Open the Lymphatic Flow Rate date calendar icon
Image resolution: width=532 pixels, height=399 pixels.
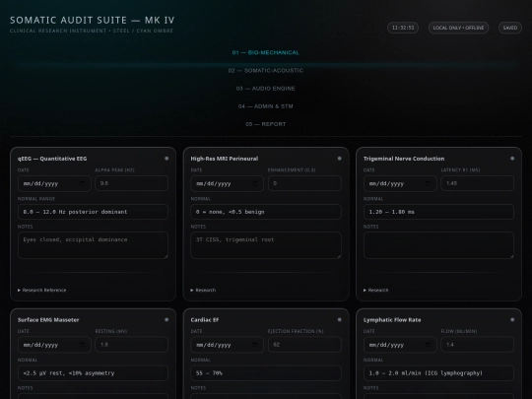click(x=428, y=345)
